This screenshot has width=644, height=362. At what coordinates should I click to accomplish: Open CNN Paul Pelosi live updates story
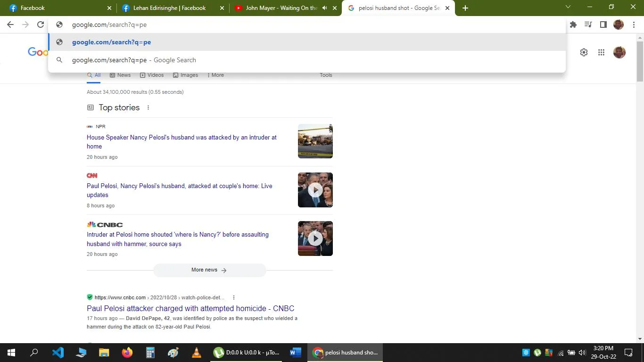tap(180, 190)
